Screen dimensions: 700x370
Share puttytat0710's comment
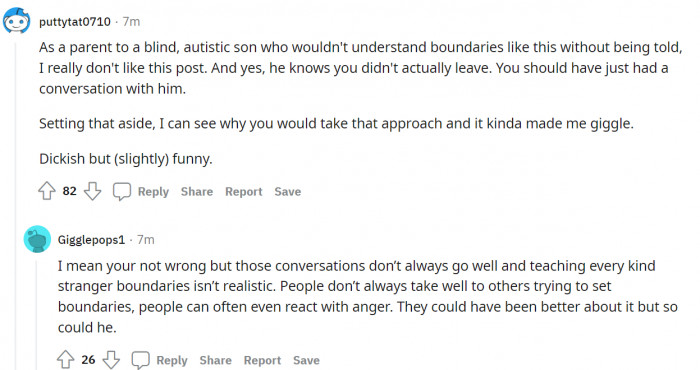pos(197,191)
